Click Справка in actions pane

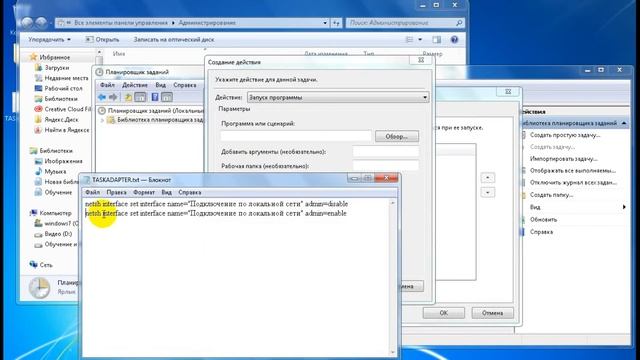pos(541,232)
